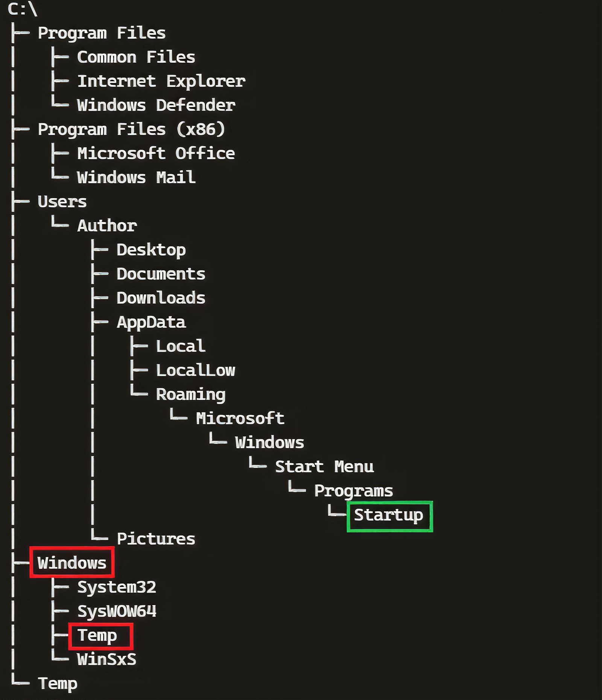The height and width of the screenshot is (700, 602).
Task: Open the AppData folder
Action: 151,322
